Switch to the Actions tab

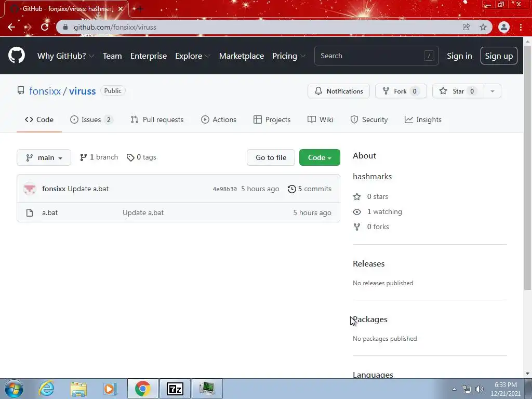219,120
